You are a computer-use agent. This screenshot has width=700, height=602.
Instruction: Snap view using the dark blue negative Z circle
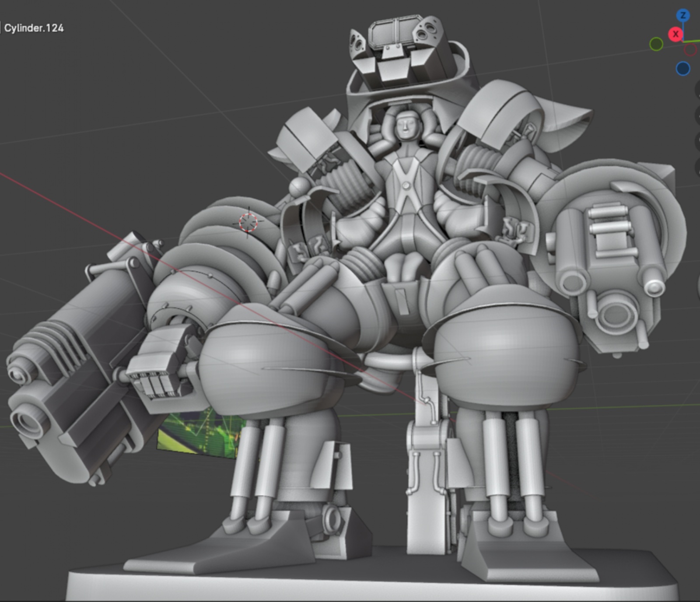[683, 69]
